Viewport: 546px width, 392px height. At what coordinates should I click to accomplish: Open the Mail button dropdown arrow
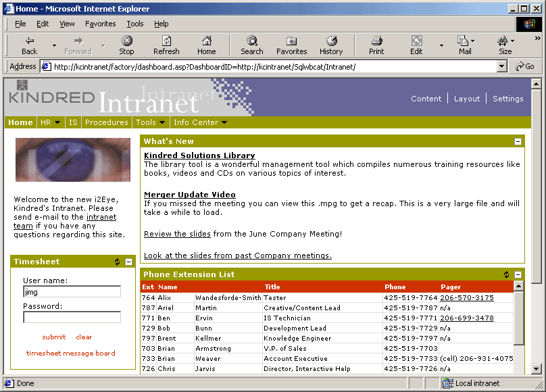pyautogui.click(x=472, y=41)
